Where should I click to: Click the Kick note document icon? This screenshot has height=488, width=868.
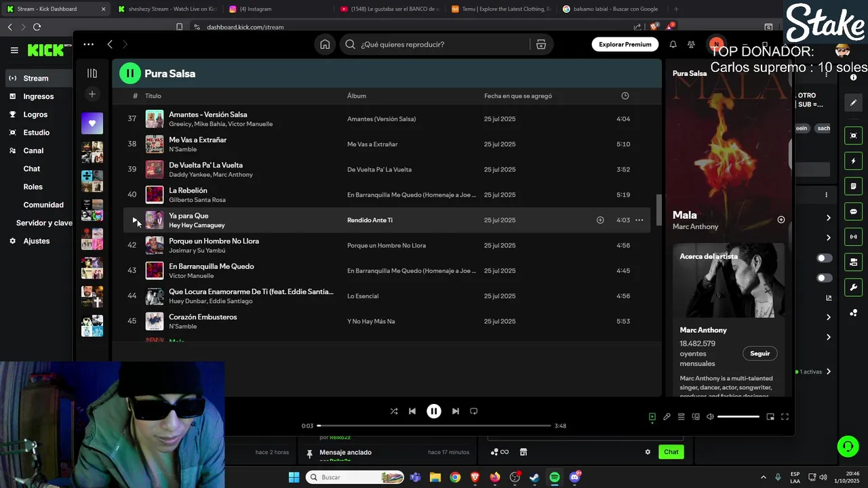point(853,186)
